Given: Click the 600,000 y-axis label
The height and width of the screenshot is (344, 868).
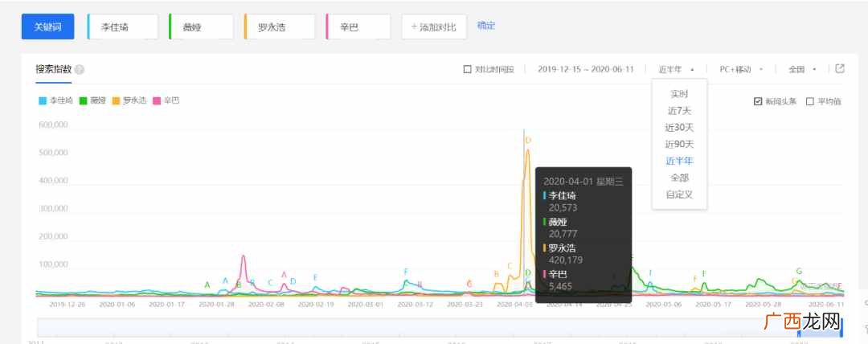Looking at the screenshot, I should (x=53, y=125).
